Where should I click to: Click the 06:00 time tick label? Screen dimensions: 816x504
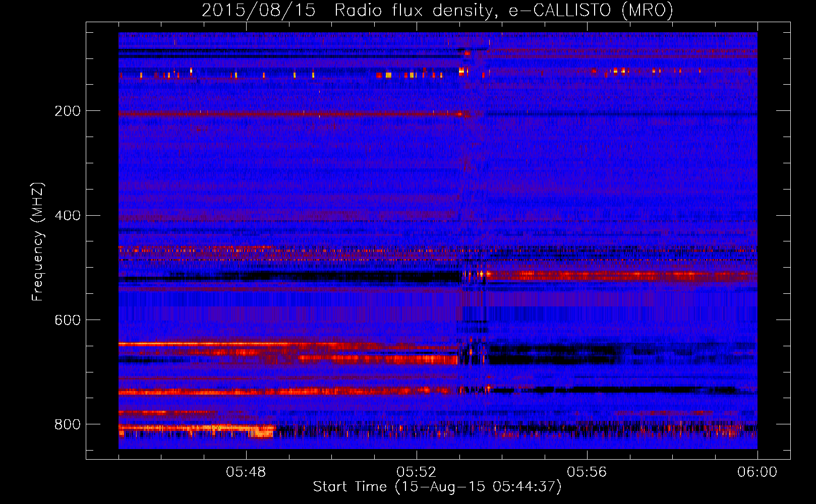[x=757, y=472]
